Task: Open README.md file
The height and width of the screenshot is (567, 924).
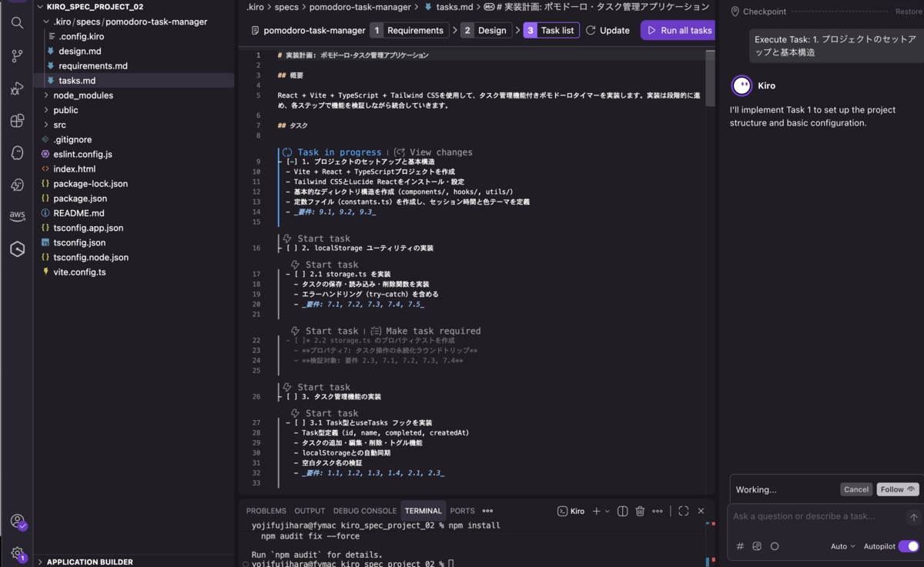Action: (x=79, y=213)
